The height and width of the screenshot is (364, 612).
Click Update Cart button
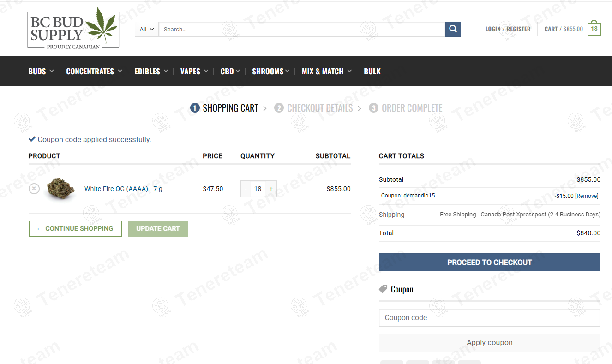pos(158,229)
